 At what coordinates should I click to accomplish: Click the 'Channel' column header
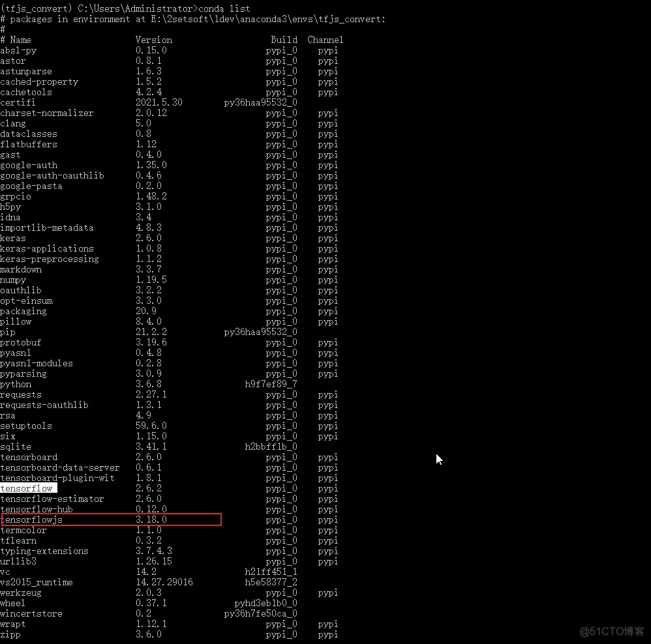[325, 40]
